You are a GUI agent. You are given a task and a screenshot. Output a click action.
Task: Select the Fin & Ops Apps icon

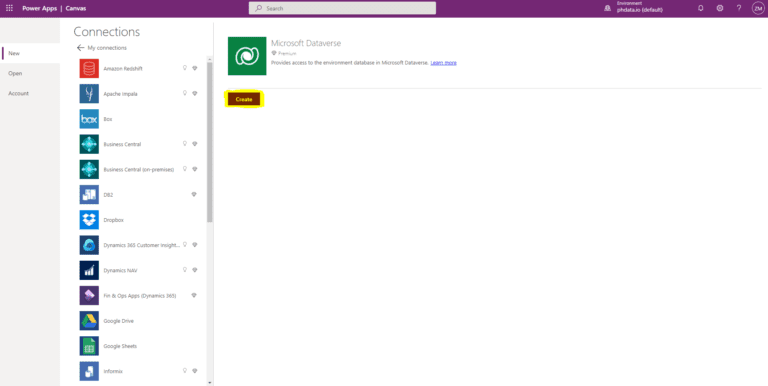click(89, 295)
